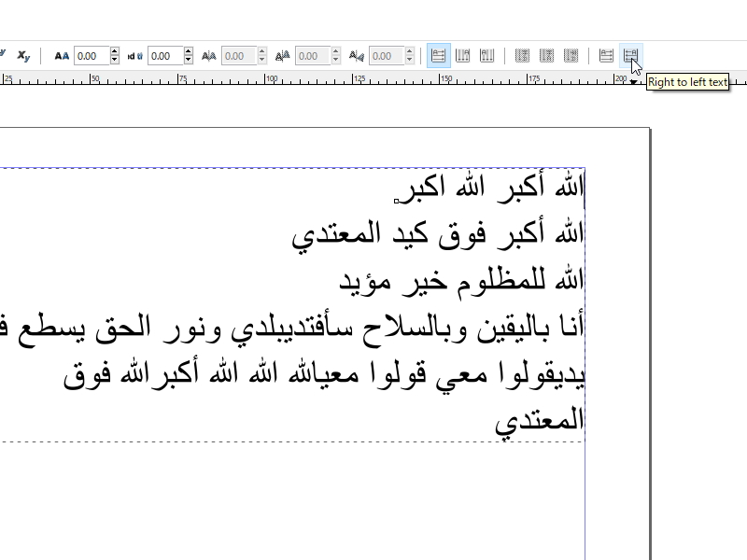
Task: Decrease letter spacing with down arrow
Action: [x=114, y=61]
